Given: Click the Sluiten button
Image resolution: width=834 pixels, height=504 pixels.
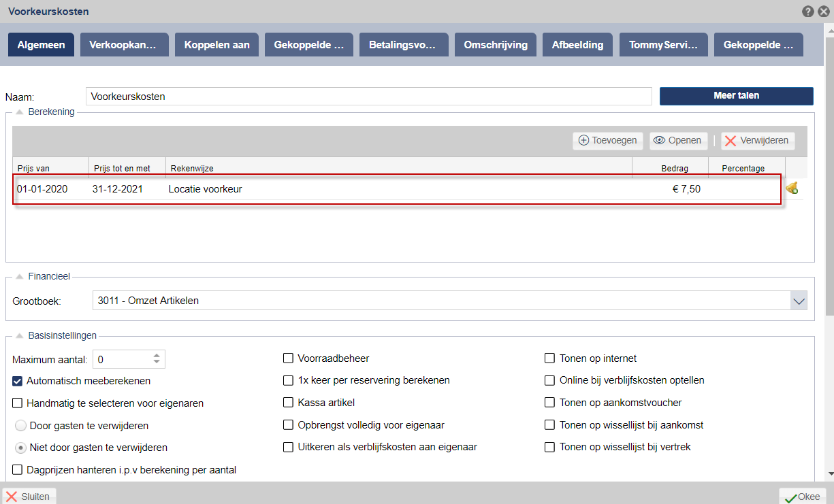Looking at the screenshot, I should click(x=29, y=497).
